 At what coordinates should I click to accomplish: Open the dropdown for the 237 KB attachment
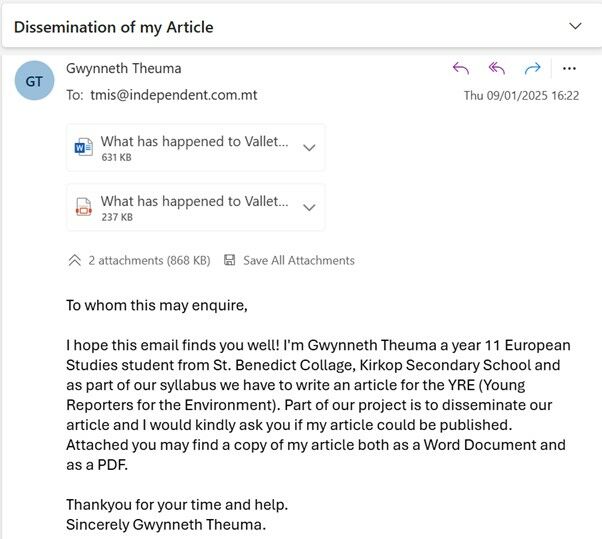point(309,208)
